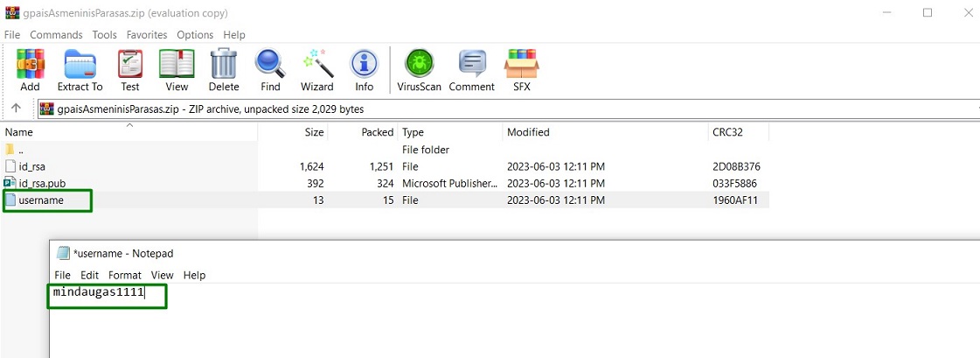
Task: Open Notepad's Format menu
Action: [124, 275]
